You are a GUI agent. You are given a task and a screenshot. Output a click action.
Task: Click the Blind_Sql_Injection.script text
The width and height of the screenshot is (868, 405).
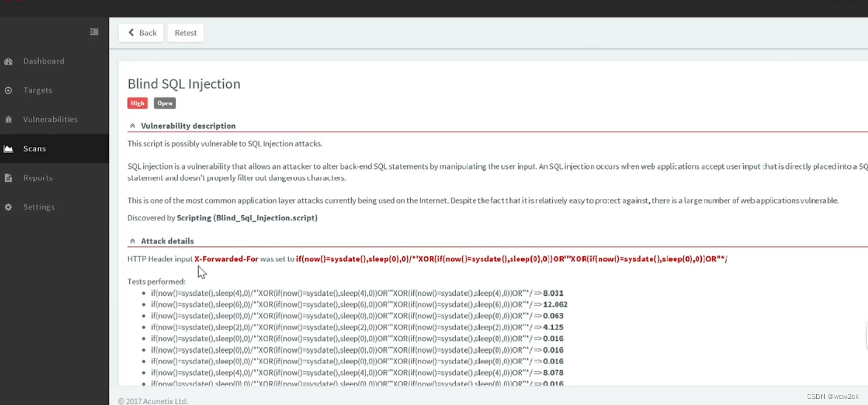tap(265, 218)
